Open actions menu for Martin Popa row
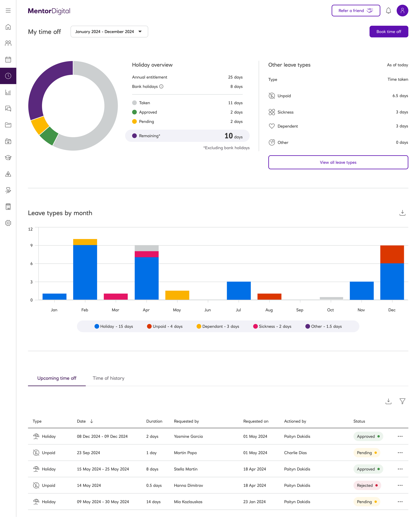Screen dimensions: 420x517 coord(400,453)
